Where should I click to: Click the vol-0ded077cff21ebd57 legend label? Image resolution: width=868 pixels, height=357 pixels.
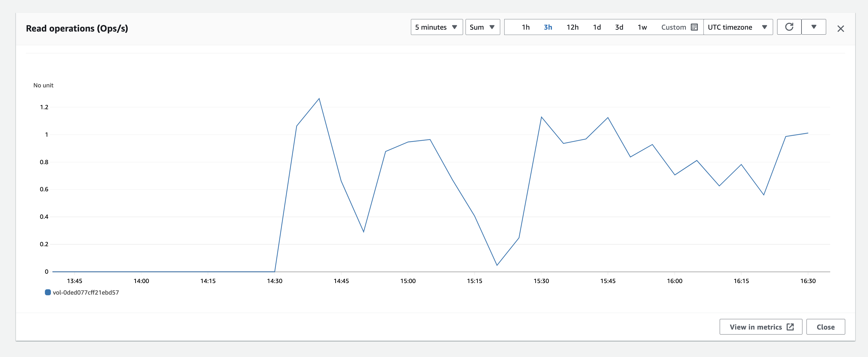[86, 292]
